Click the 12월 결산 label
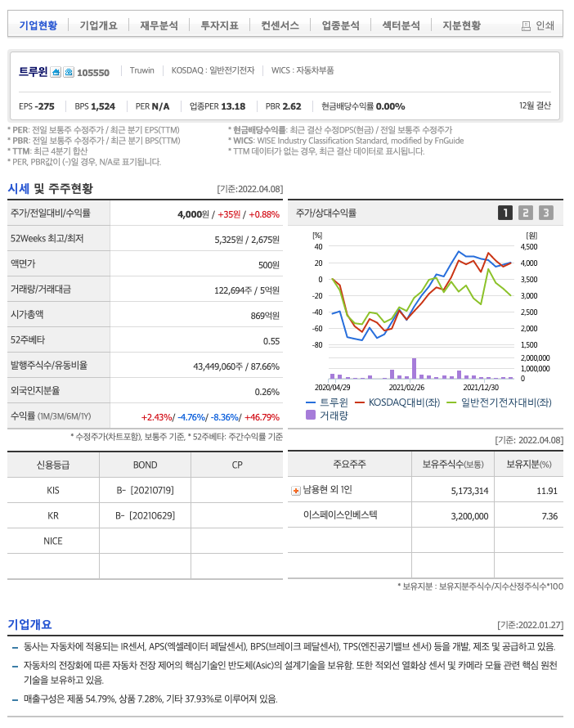 [x=535, y=106]
